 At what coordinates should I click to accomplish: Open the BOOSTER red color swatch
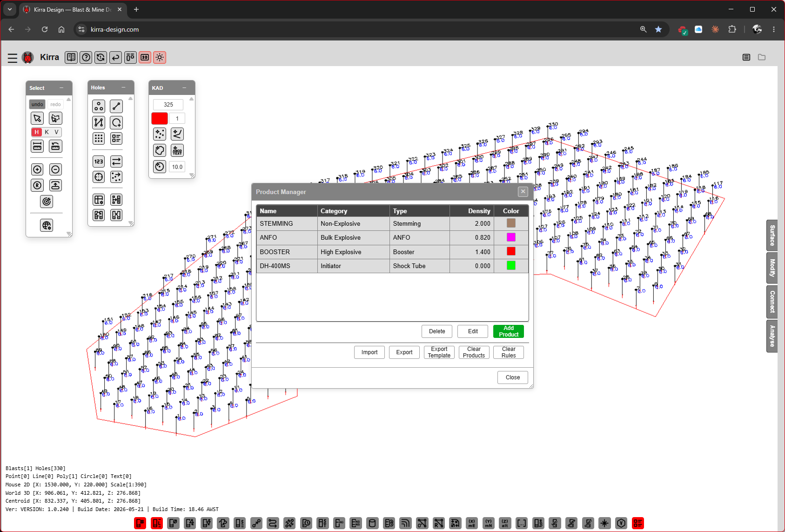pos(511,251)
